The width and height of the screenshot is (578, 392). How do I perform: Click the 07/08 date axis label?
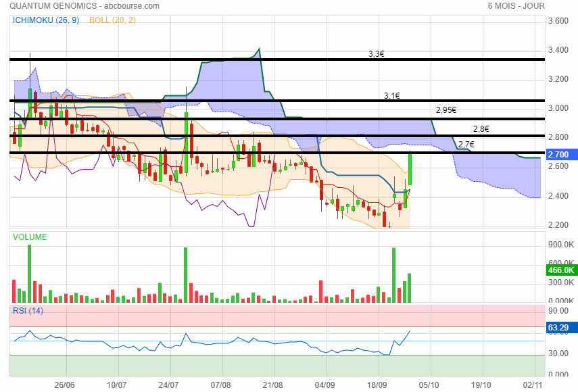point(220,385)
